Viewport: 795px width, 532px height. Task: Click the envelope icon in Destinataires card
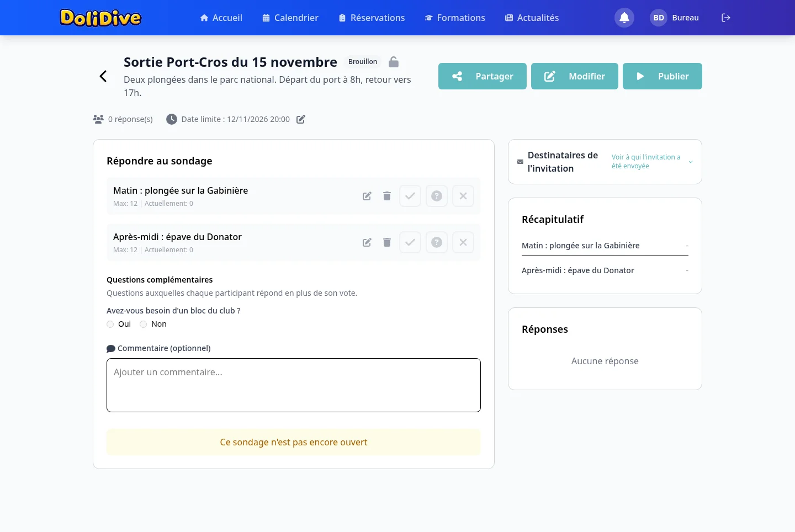point(520,162)
